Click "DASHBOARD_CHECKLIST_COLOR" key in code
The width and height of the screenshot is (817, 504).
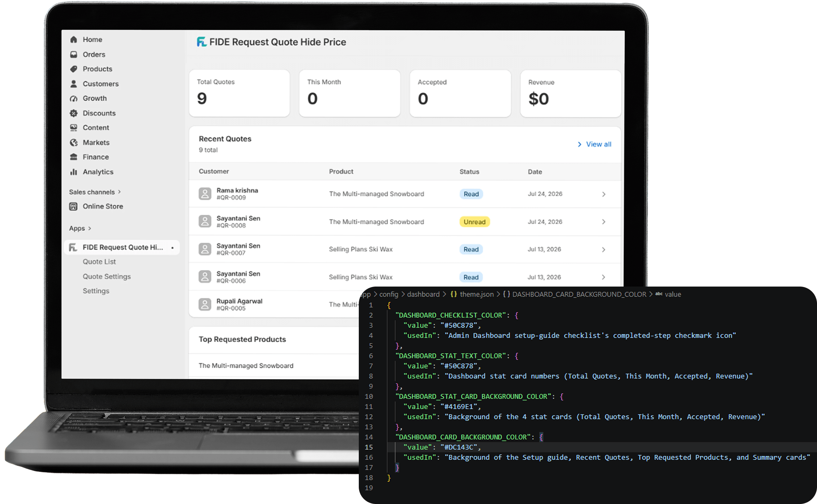(451, 315)
